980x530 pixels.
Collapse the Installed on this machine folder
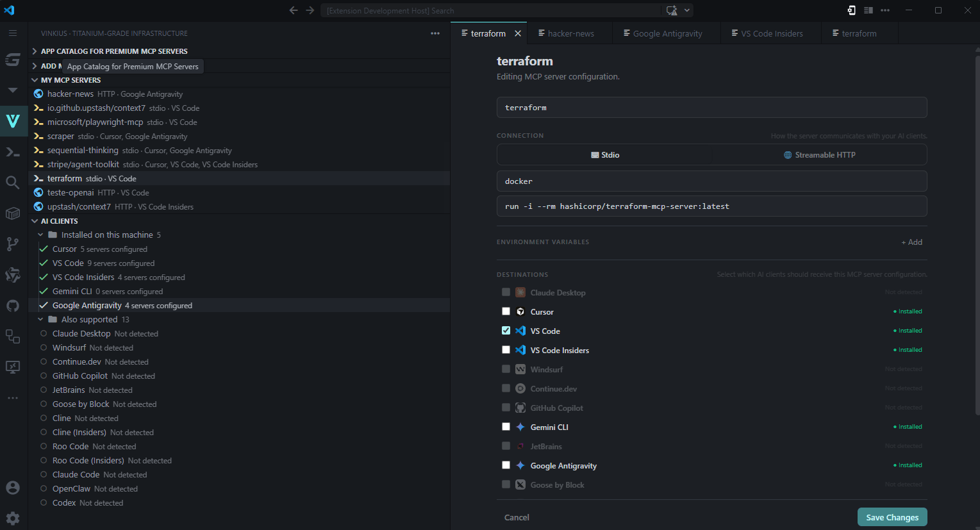tap(106, 235)
